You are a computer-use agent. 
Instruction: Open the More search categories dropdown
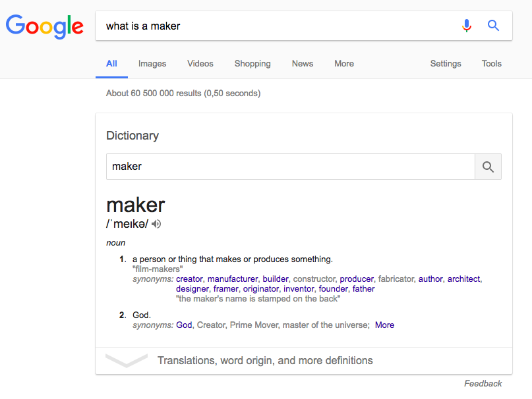(344, 64)
